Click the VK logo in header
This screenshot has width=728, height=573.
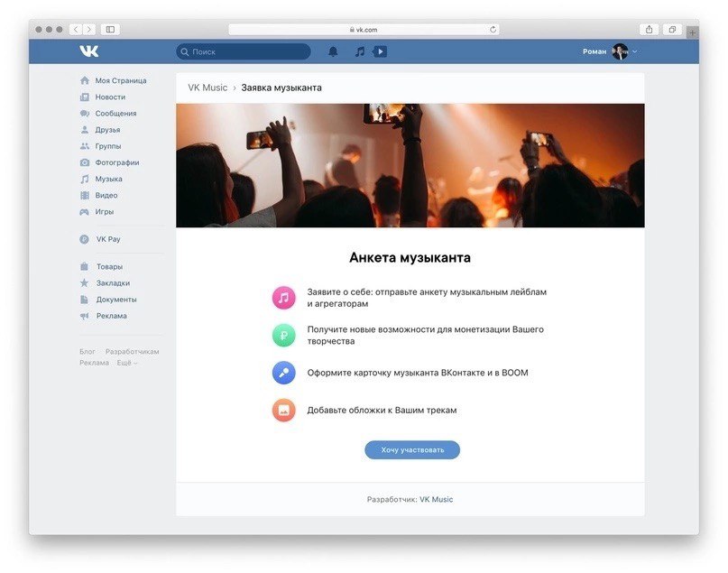coord(88,51)
